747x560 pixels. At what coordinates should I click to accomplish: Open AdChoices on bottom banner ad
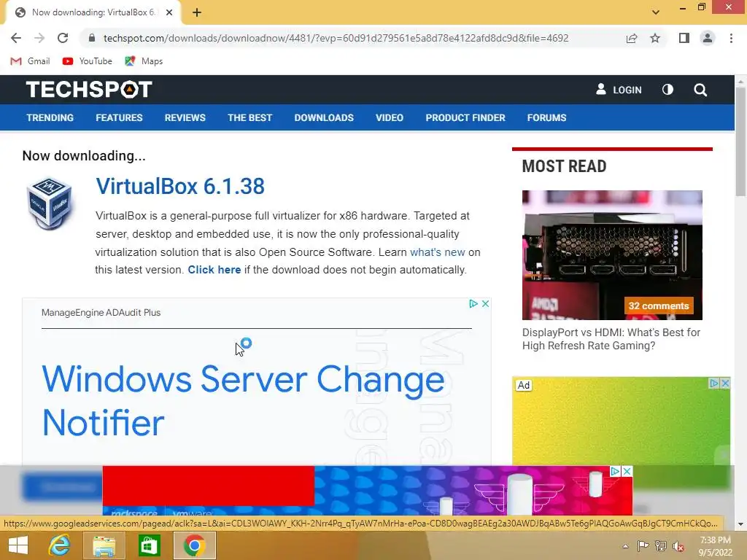[x=615, y=471]
